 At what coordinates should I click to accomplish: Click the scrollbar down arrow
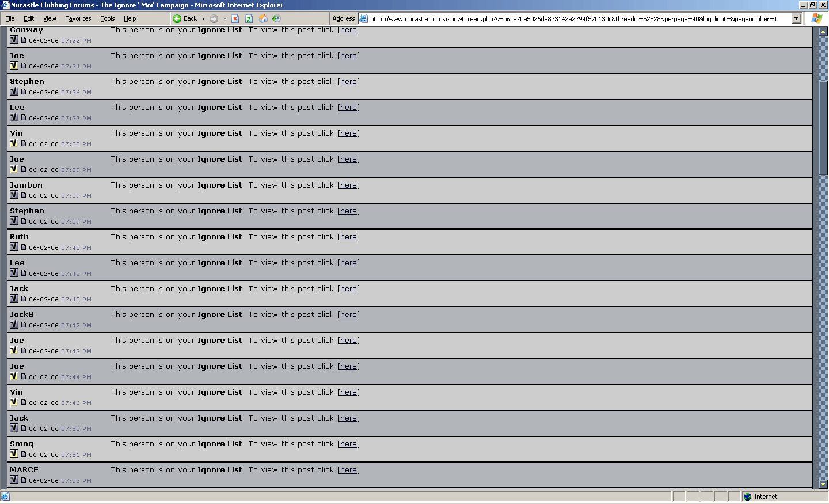(x=823, y=484)
